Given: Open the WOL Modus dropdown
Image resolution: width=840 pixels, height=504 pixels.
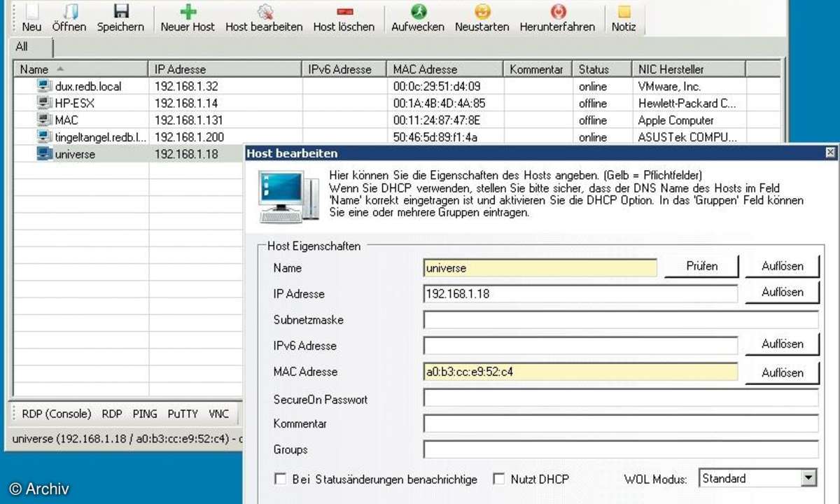Looking at the screenshot, I should click(x=809, y=479).
